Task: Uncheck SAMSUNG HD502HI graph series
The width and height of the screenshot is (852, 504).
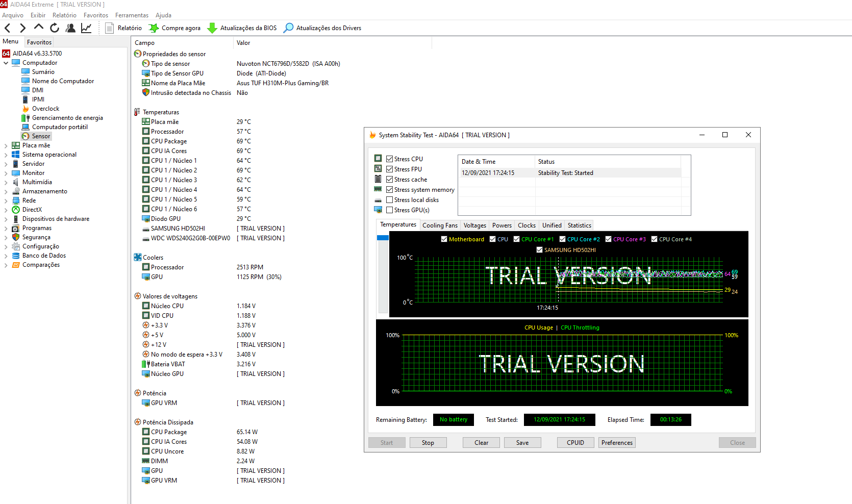Action: [x=539, y=250]
